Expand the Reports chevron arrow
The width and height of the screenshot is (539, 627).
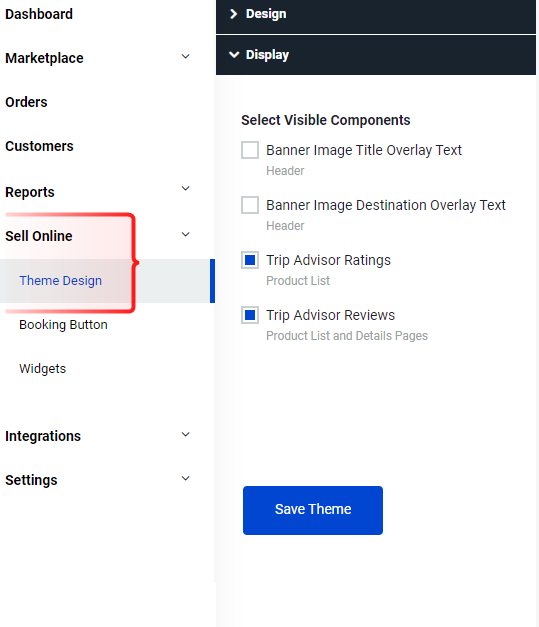(186, 188)
